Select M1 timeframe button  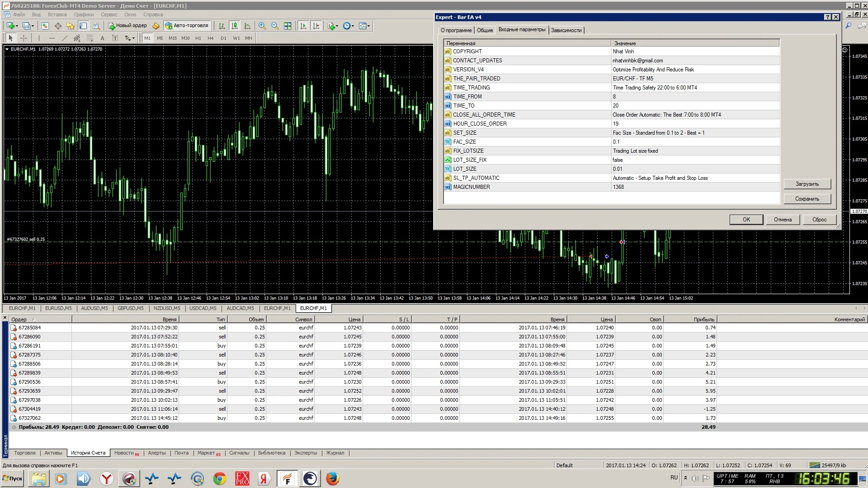147,38
